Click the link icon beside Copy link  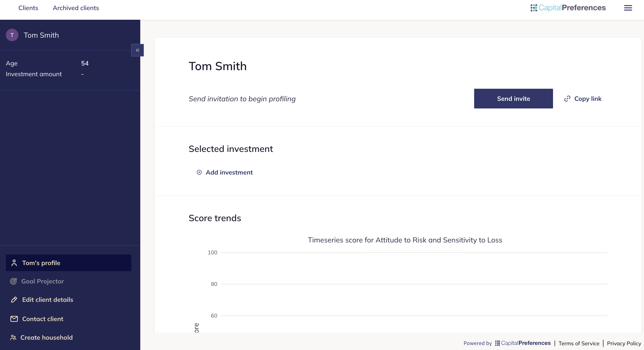[567, 99]
